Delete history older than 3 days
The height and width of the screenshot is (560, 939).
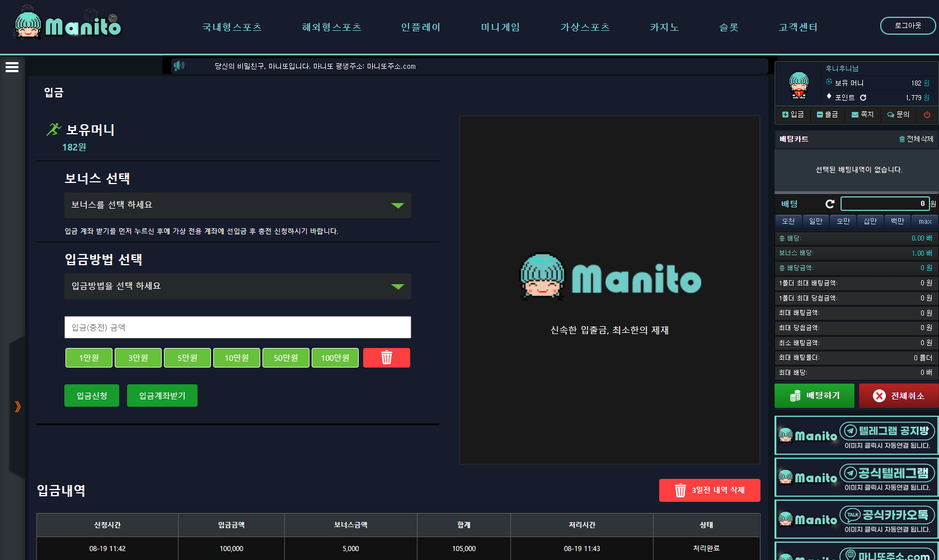(709, 490)
